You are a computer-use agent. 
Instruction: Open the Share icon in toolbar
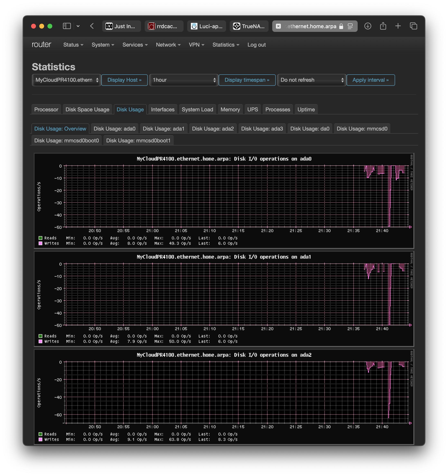[x=383, y=26]
